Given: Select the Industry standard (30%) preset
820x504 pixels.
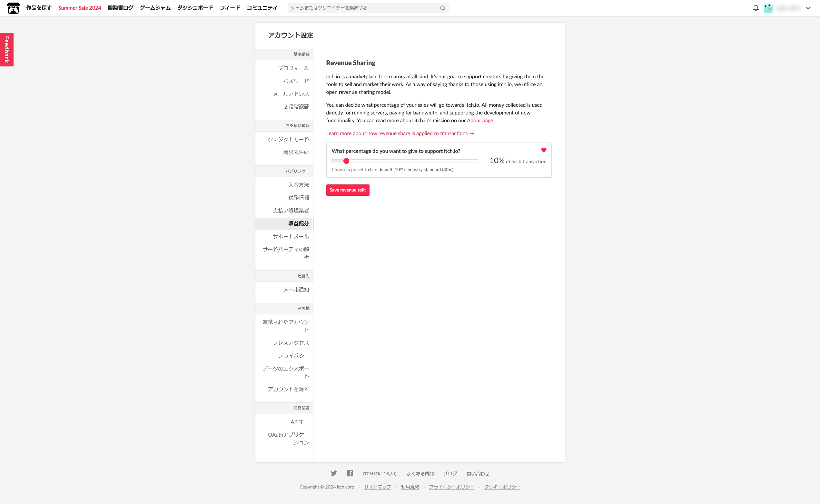Looking at the screenshot, I should [x=429, y=170].
